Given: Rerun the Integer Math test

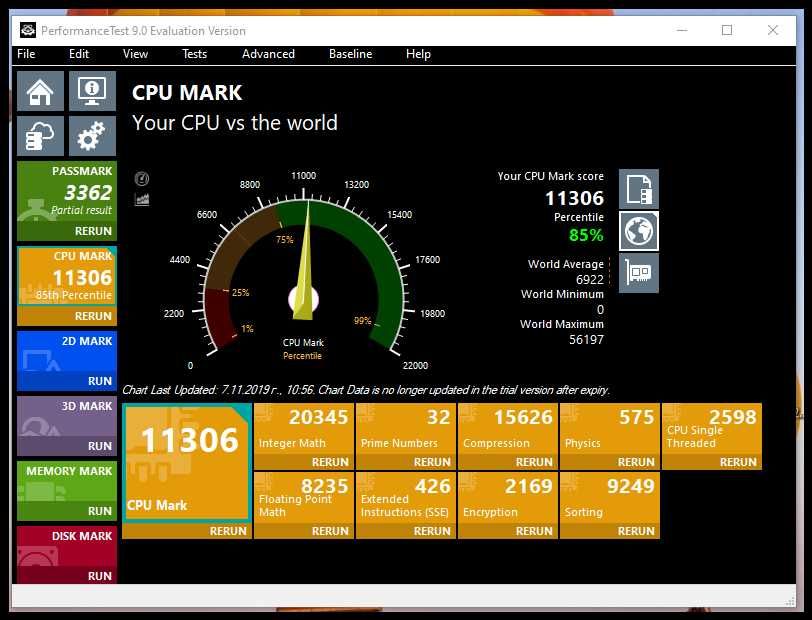Looking at the screenshot, I should pos(330,462).
